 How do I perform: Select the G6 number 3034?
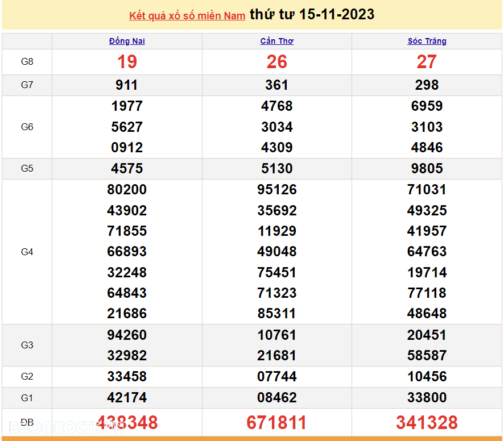click(x=277, y=127)
